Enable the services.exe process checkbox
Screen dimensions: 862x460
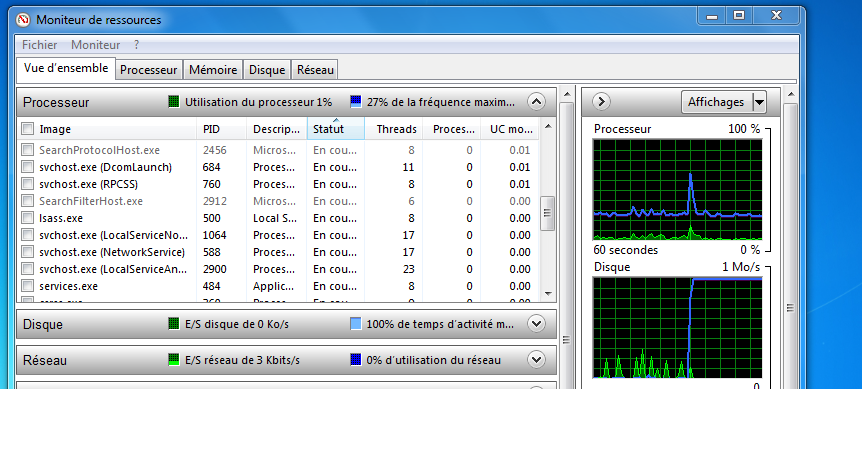point(28,286)
